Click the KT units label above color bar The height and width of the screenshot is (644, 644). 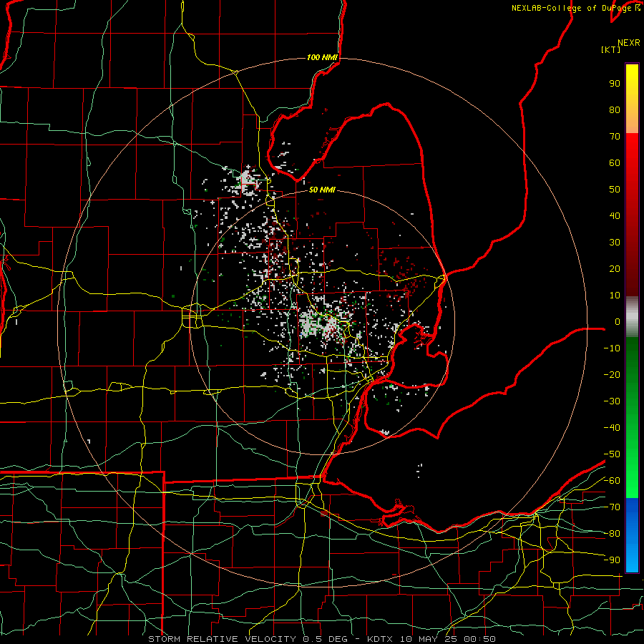(611, 49)
